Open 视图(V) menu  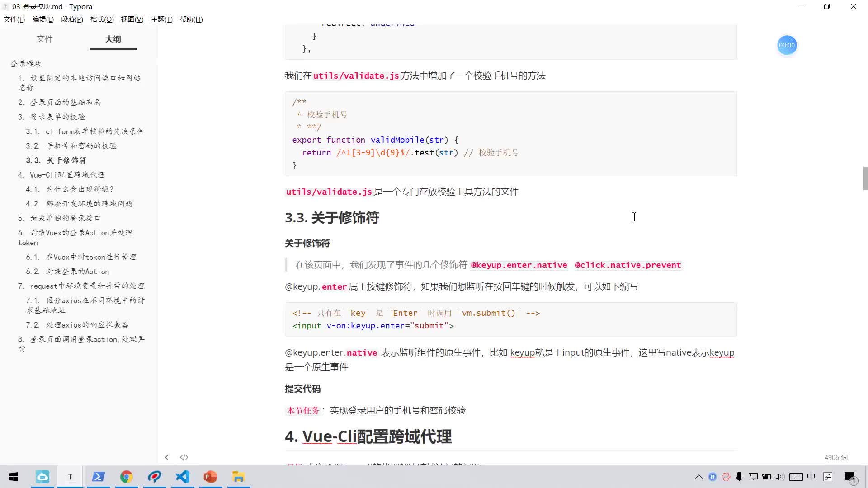[x=132, y=19]
